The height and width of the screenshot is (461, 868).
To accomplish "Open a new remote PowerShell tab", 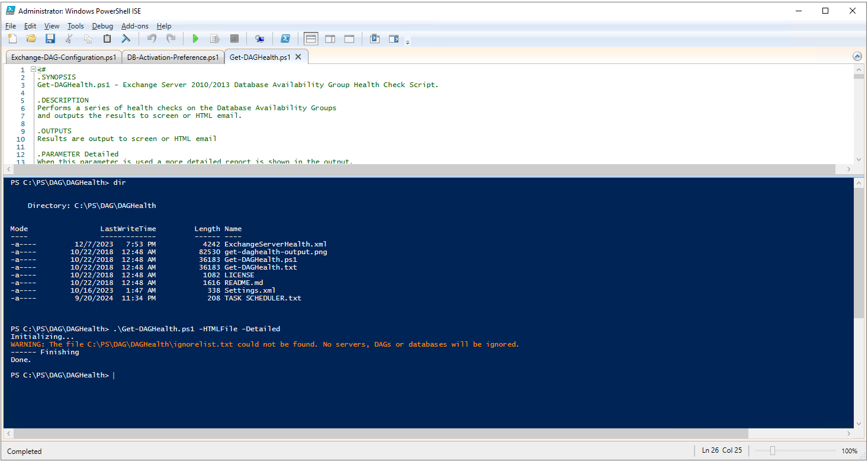I will coord(259,39).
